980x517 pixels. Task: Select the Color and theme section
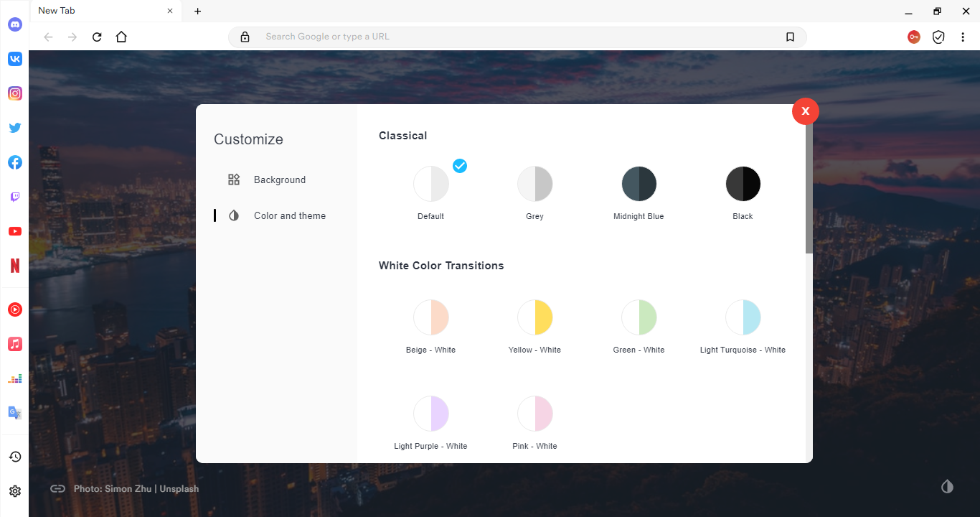tap(290, 215)
